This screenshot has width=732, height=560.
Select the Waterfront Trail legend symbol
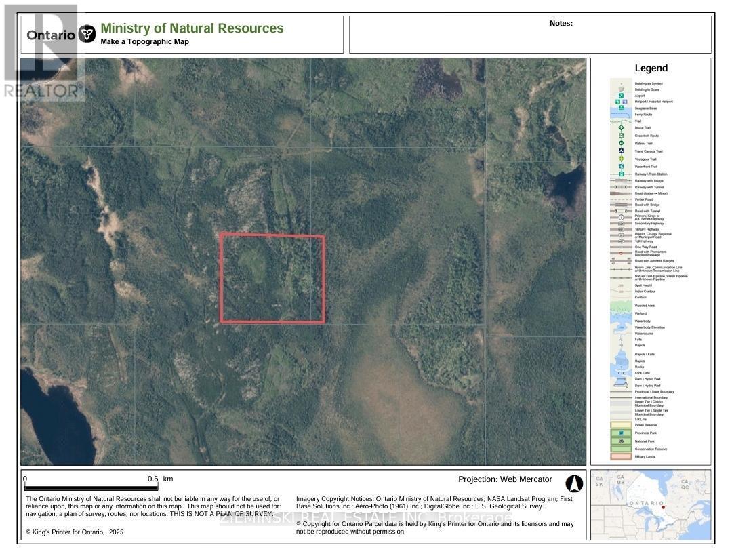coord(621,166)
